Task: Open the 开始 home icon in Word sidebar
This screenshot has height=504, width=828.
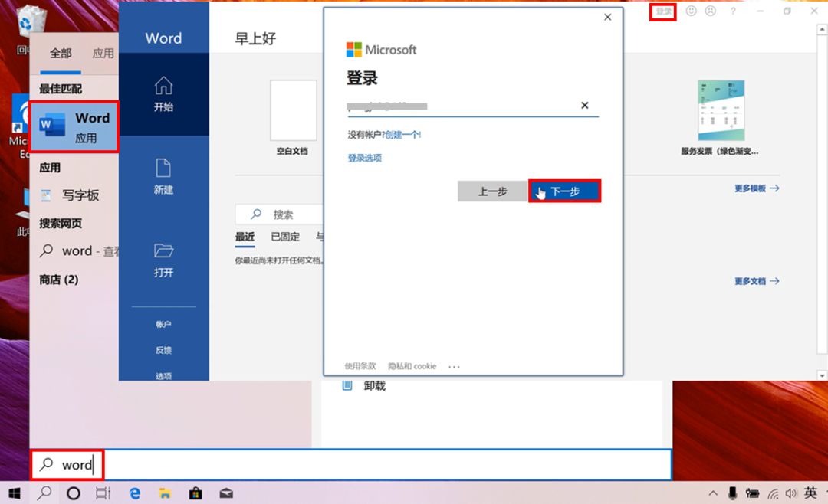Action: click(163, 94)
